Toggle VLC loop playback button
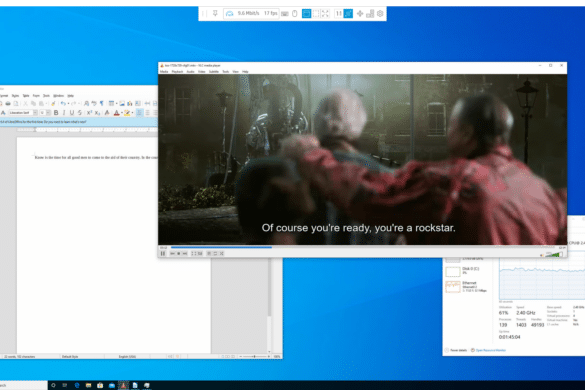 point(215,253)
